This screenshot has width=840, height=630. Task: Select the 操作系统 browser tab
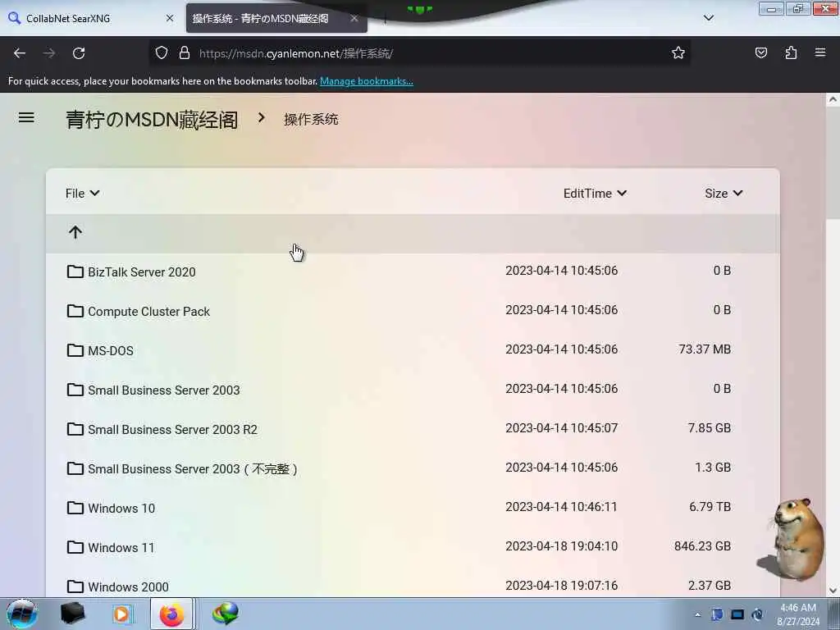[x=276, y=18]
